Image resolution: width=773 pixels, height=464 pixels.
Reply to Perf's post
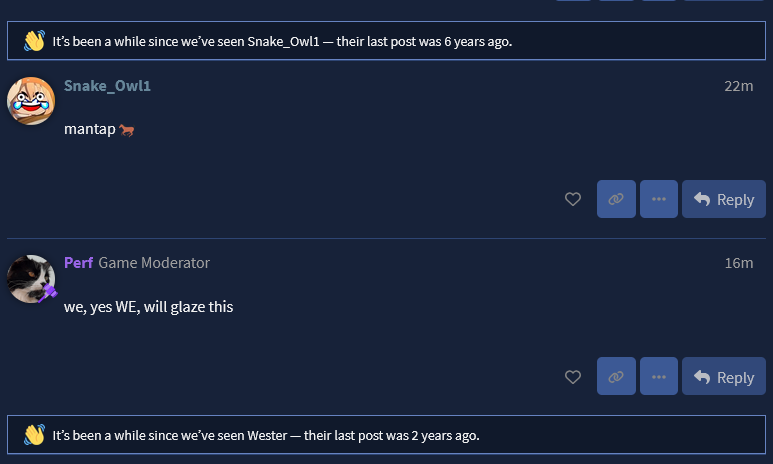(724, 377)
